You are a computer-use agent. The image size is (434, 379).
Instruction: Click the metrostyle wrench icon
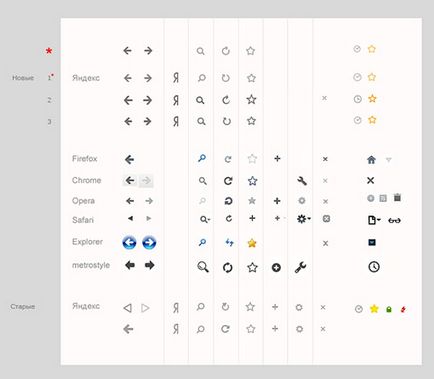(300, 267)
